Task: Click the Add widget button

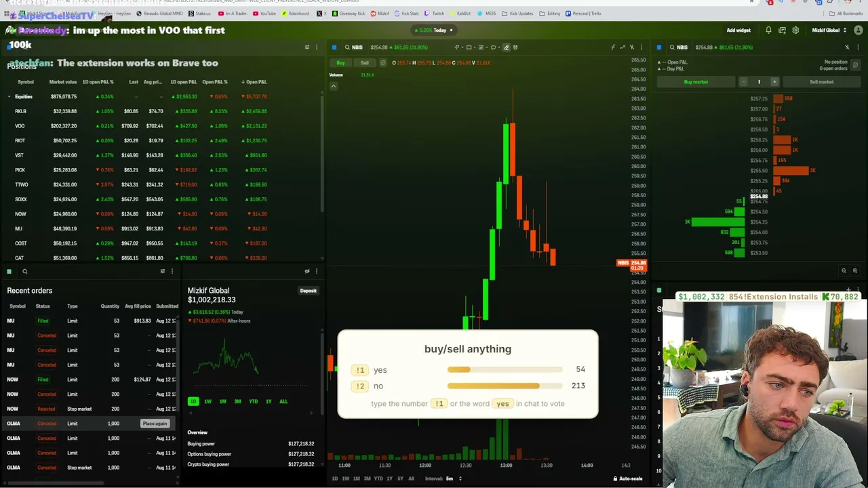Action: click(x=738, y=30)
